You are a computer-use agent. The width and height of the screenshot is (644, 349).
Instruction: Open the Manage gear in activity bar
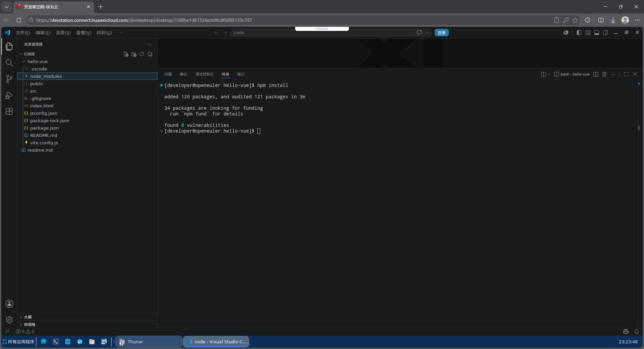click(x=9, y=320)
